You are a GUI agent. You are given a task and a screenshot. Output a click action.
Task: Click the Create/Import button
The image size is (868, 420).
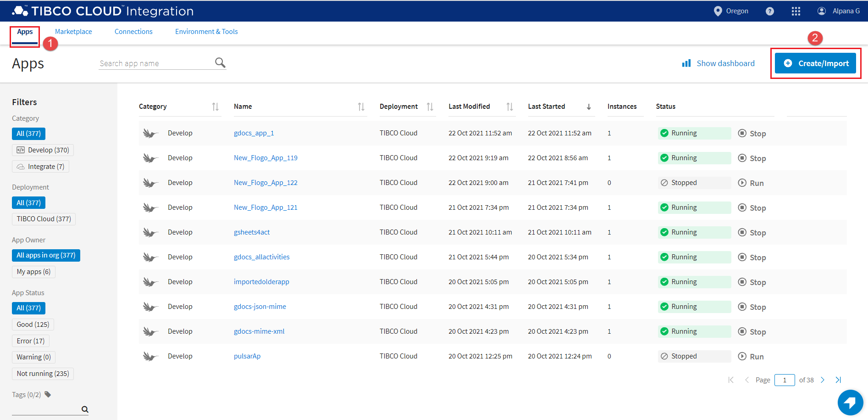click(x=816, y=63)
